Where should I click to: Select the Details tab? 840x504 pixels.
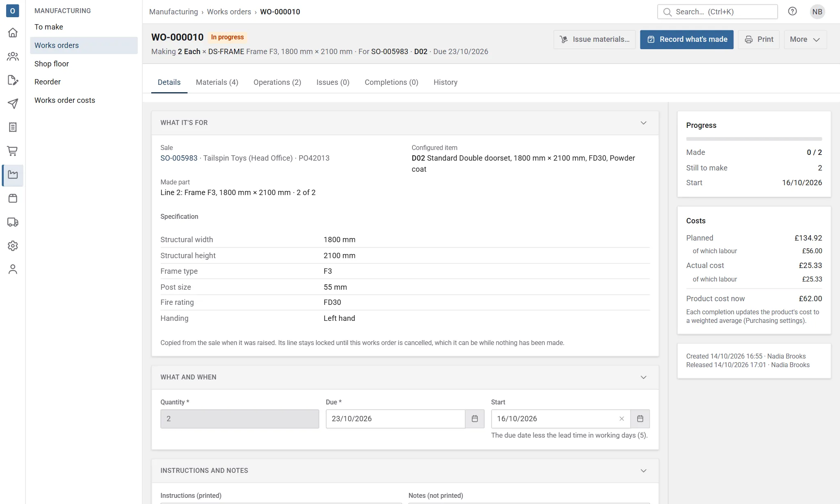click(169, 82)
